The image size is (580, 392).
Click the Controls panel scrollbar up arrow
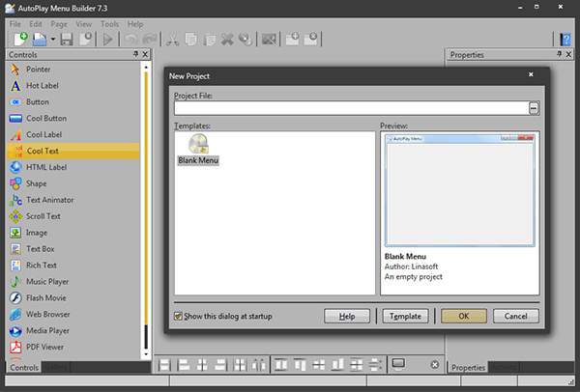(x=146, y=68)
